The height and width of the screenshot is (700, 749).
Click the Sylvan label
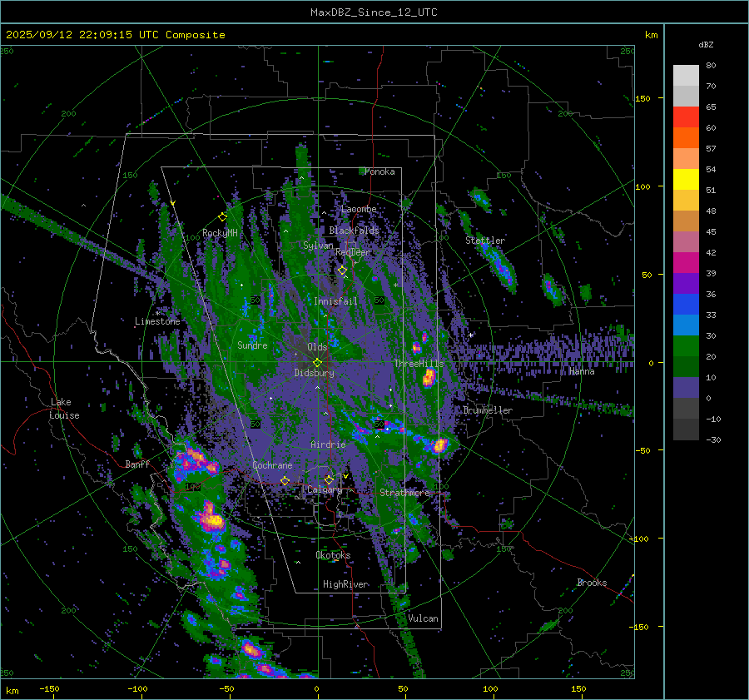[318, 246]
